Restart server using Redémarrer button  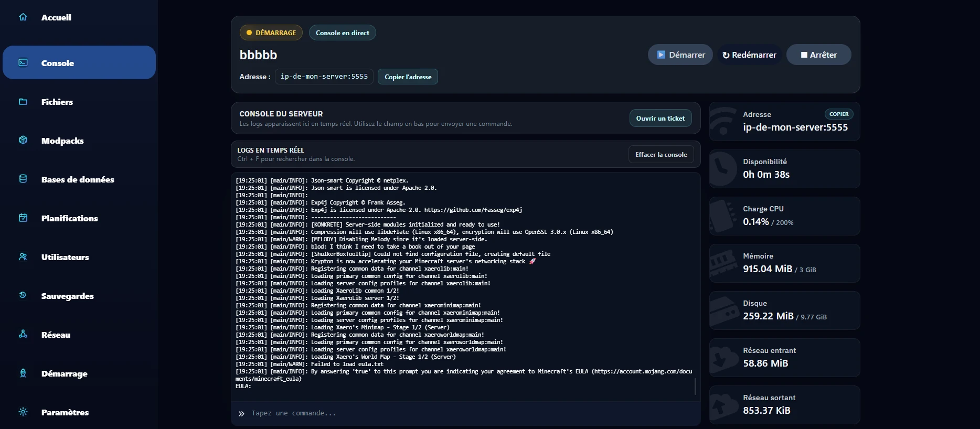coord(749,55)
